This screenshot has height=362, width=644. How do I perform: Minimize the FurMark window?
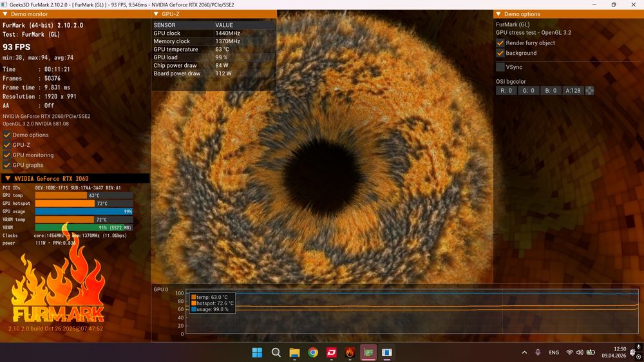click(594, 5)
